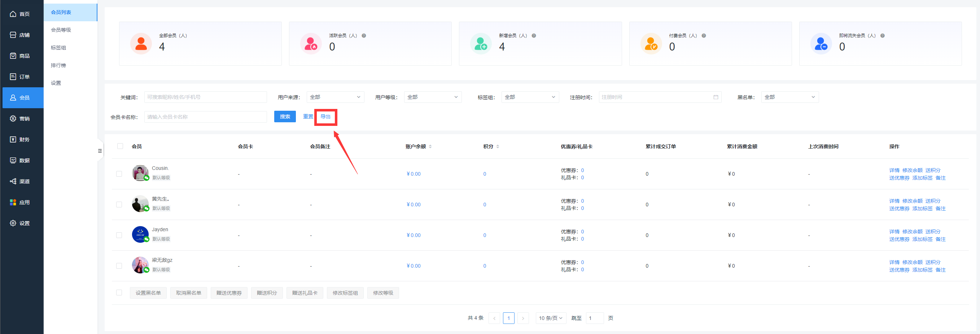Expand the 用户来源 source dropdown
980x334 pixels.
tap(335, 97)
